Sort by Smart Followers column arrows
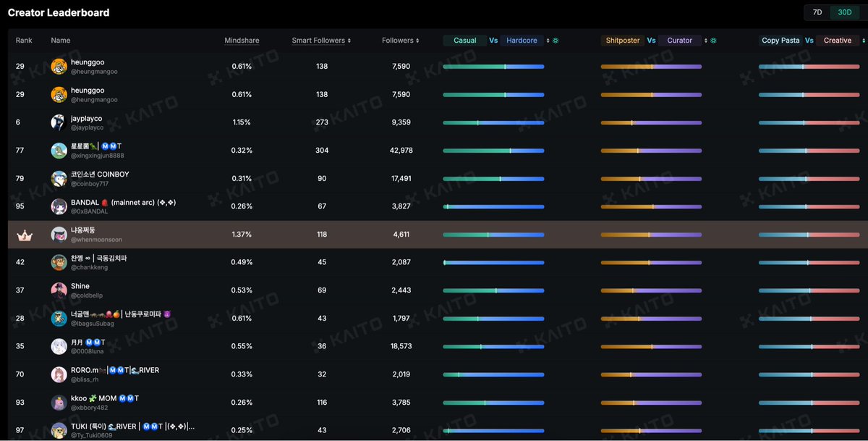The height and width of the screenshot is (441, 868). click(x=349, y=41)
